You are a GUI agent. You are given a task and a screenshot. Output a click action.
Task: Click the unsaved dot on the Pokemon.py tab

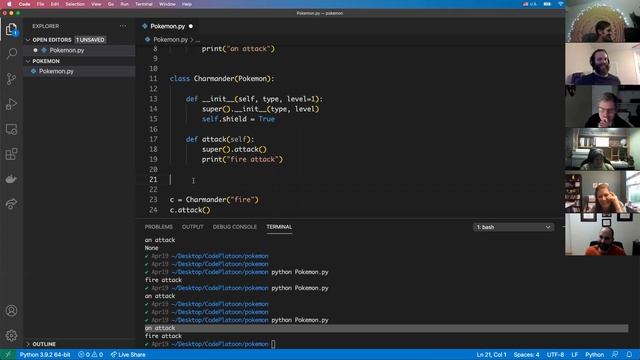pos(191,26)
